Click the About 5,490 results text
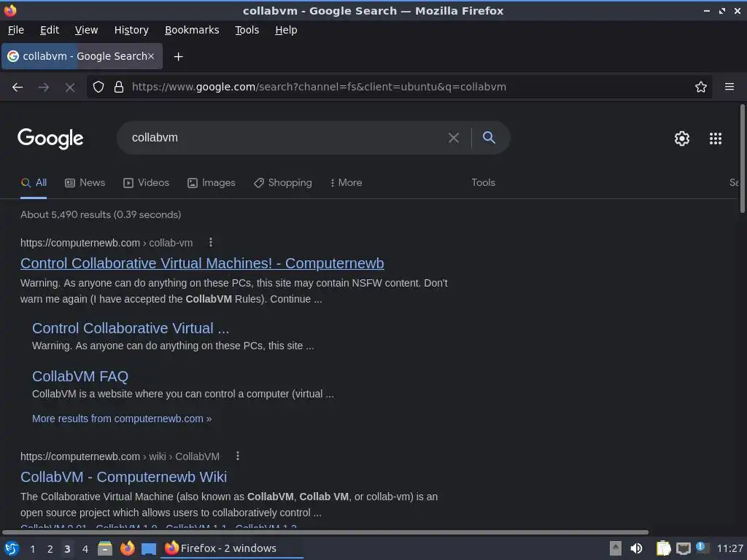This screenshot has height=560, width=747. pyautogui.click(x=101, y=215)
